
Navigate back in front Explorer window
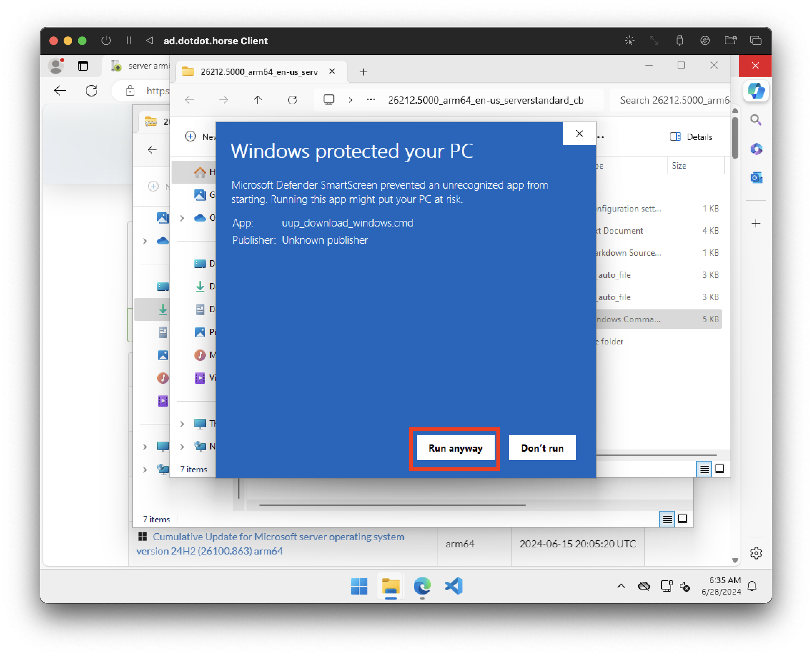coord(189,100)
